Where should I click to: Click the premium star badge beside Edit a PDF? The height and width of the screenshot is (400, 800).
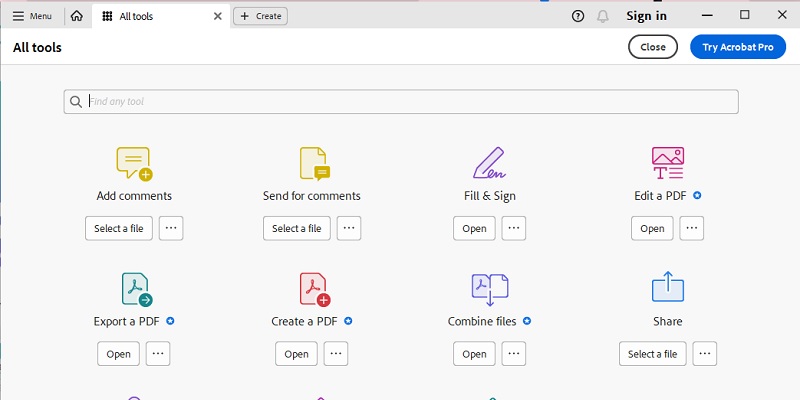[x=697, y=195]
